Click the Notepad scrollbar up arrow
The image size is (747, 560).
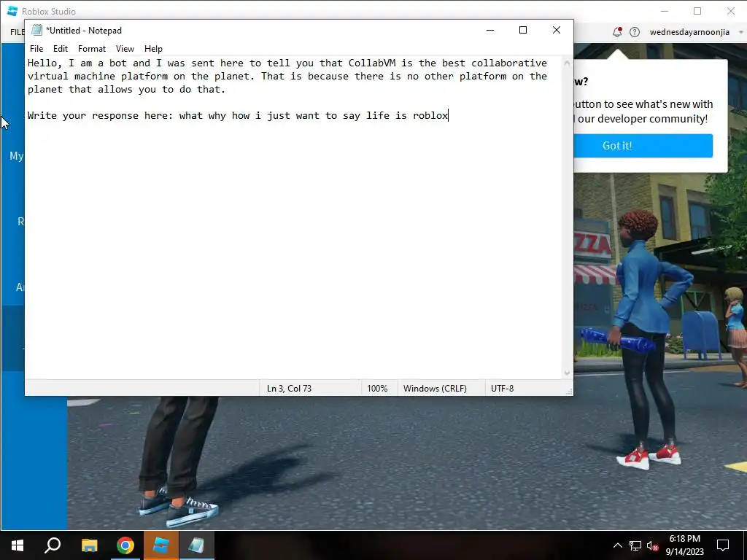pyautogui.click(x=567, y=63)
